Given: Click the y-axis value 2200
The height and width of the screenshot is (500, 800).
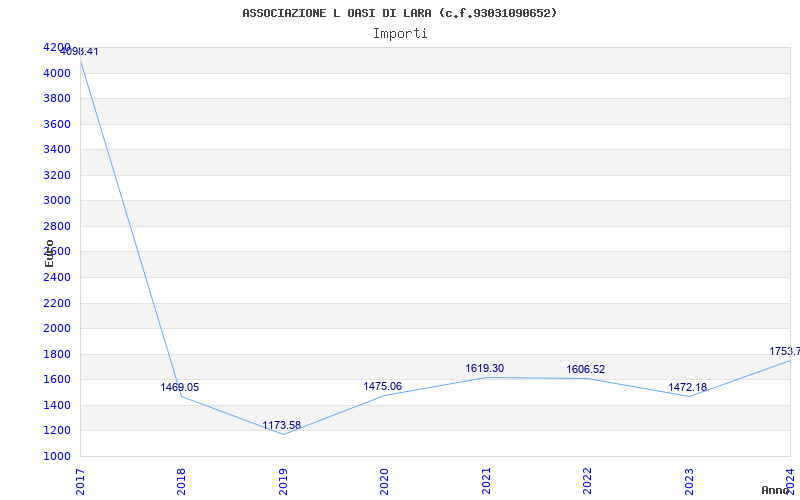Looking at the screenshot, I should pyautogui.click(x=57, y=304).
